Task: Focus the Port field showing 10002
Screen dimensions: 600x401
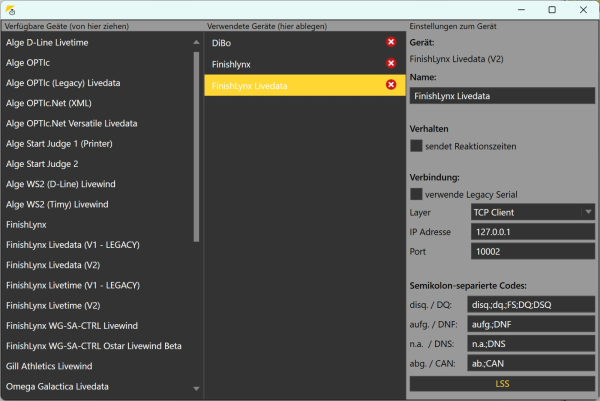Action: pyautogui.click(x=532, y=251)
